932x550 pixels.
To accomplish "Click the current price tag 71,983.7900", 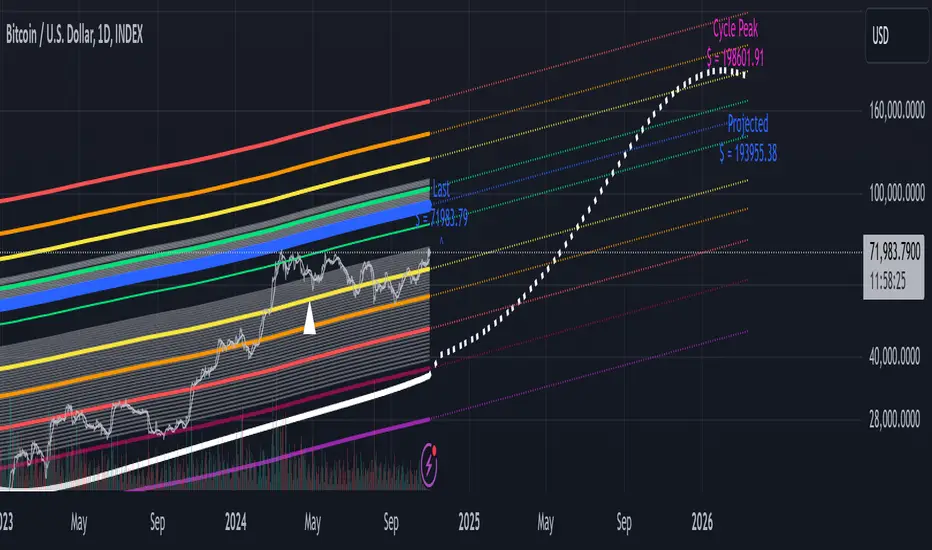I will (x=895, y=252).
